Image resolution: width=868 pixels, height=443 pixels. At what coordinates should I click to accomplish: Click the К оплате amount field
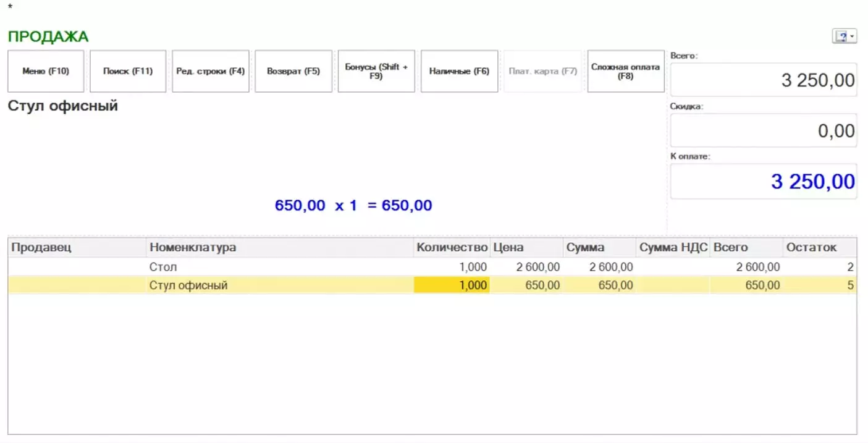point(763,182)
